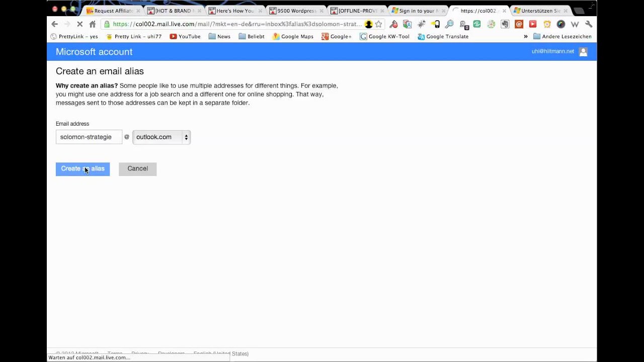644x362 pixels.
Task: Switch to HOT & BRAND tab
Action: [173, 11]
